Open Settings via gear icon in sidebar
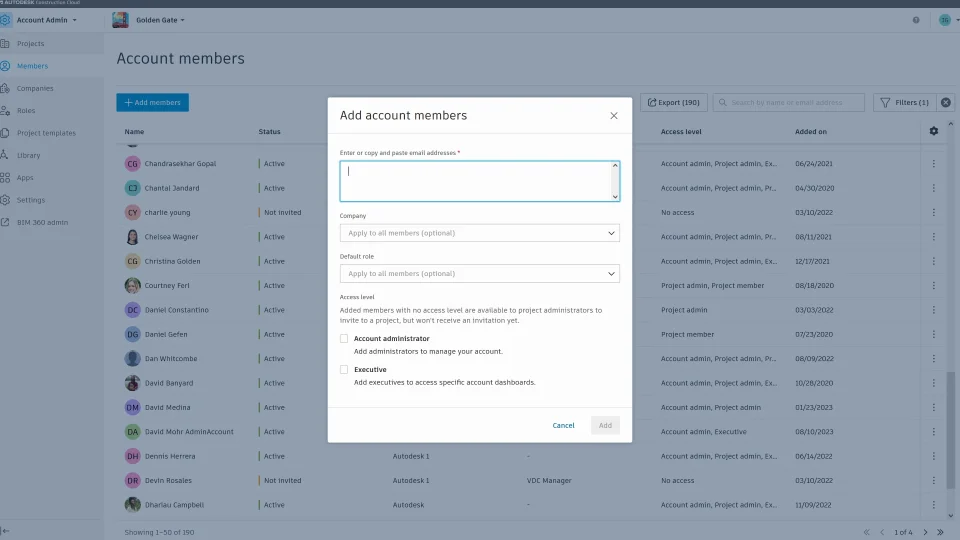 pyautogui.click(x=6, y=200)
